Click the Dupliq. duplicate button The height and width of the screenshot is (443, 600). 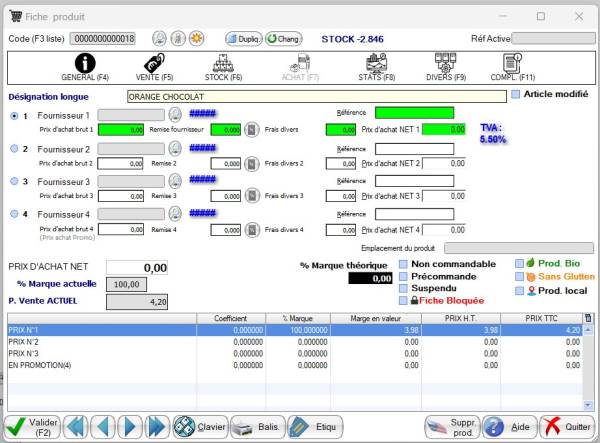point(242,38)
